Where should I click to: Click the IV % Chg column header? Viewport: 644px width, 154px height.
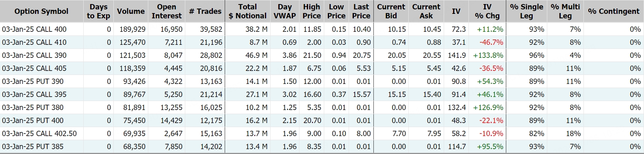(487, 11)
